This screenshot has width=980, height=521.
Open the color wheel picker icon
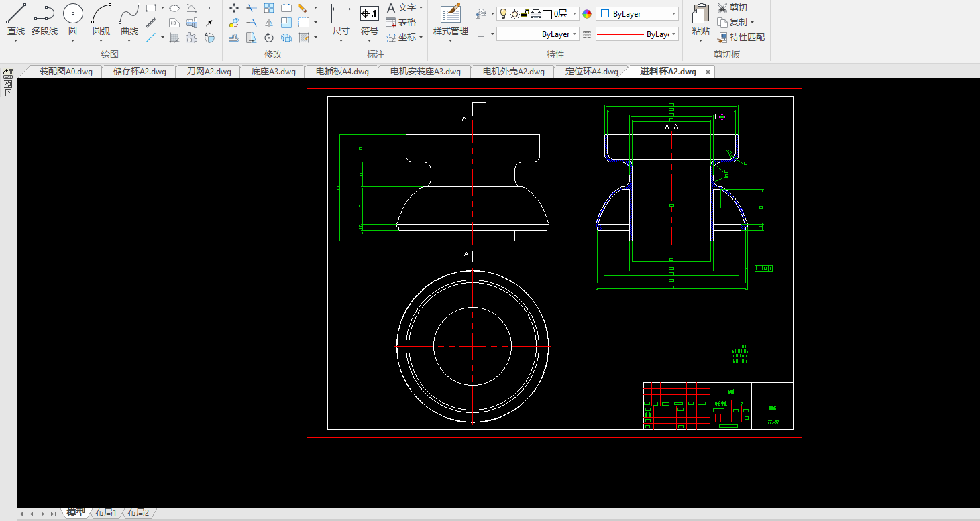[587, 14]
